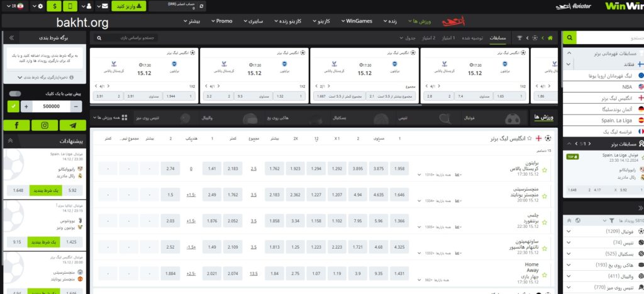The image size is (644, 294).
Task: Click the soccer ball breadcrumb icon
Action: coord(535,38)
